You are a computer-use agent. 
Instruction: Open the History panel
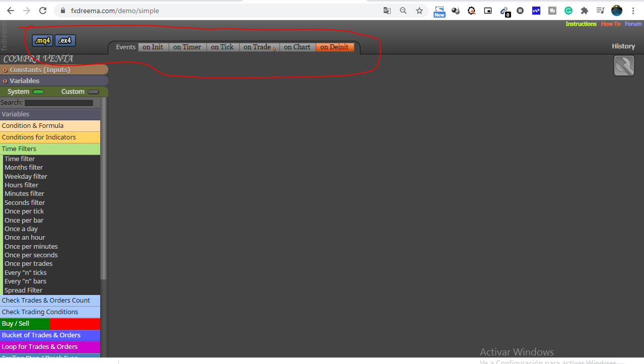point(623,46)
